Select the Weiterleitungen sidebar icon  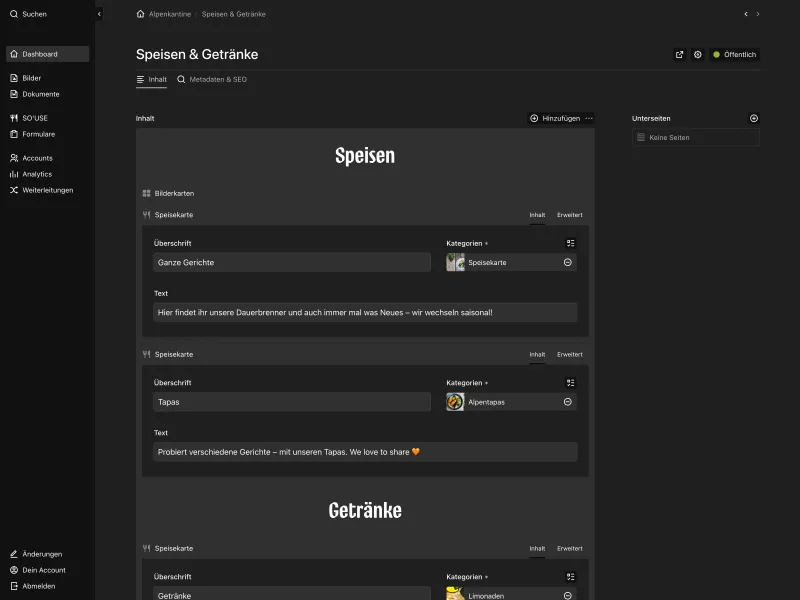pyautogui.click(x=12, y=190)
